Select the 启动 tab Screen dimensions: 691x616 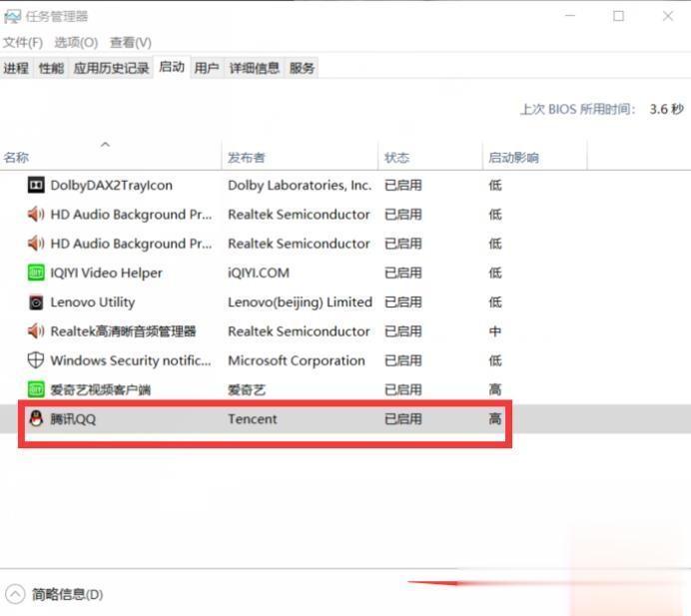click(x=172, y=67)
